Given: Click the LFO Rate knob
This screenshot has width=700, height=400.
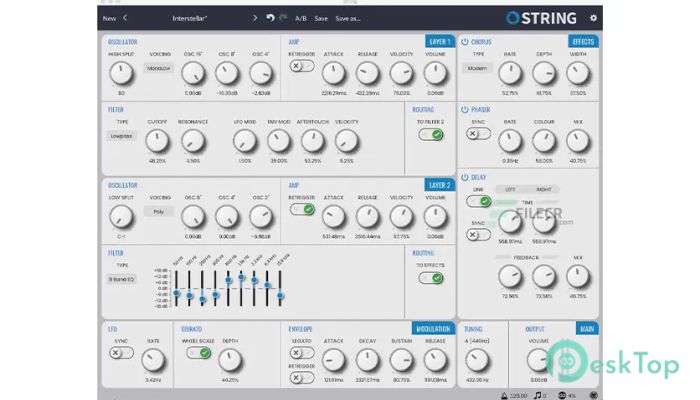Looking at the screenshot, I should pos(153,360).
